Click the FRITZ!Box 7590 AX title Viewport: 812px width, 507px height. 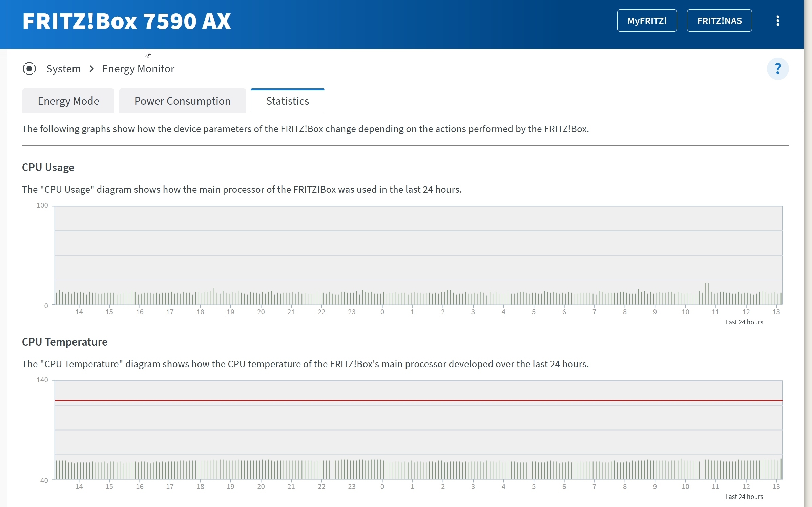click(127, 21)
